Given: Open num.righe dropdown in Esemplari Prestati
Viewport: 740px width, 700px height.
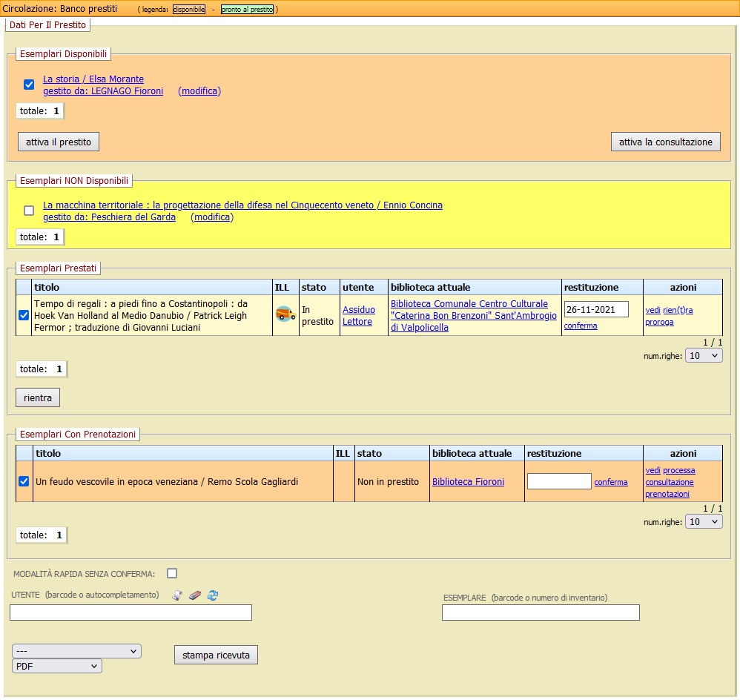Looking at the screenshot, I should click(x=704, y=356).
